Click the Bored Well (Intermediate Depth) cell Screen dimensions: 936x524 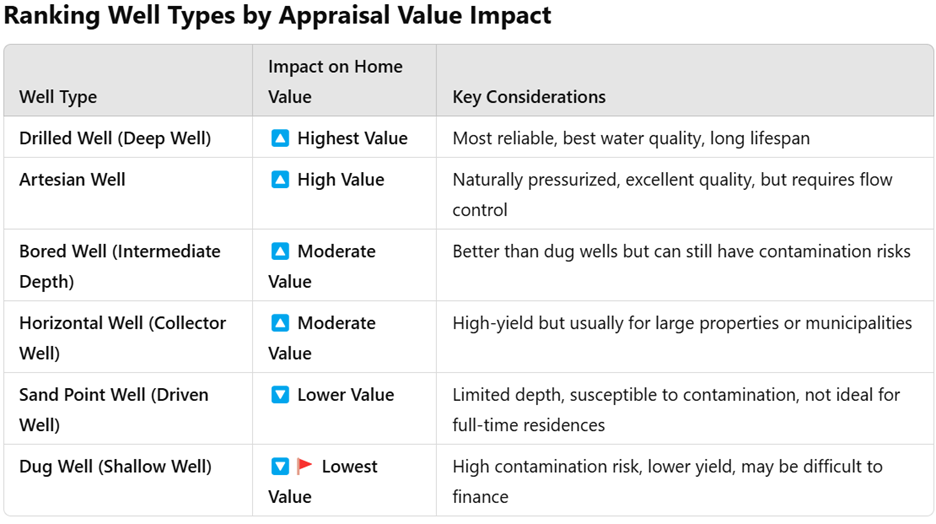pos(120,266)
